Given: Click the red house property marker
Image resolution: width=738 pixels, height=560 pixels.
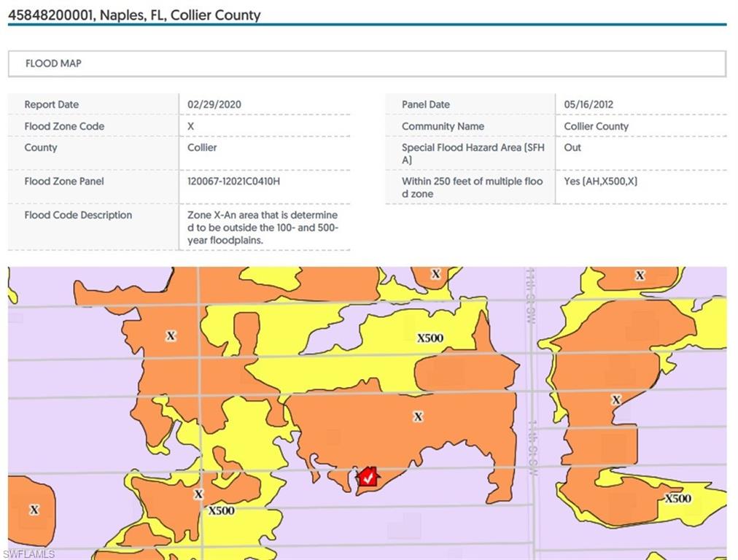Looking at the screenshot, I should click(368, 477).
